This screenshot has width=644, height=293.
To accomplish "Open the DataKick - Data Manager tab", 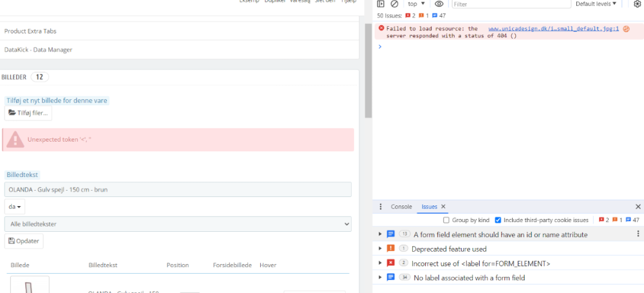I will tap(39, 50).
